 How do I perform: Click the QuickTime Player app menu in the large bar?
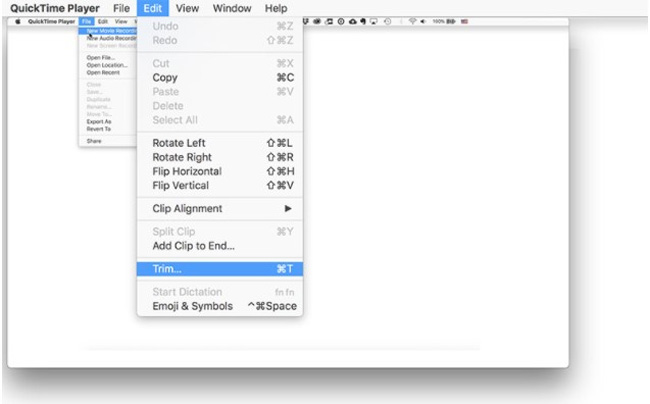pyautogui.click(x=55, y=8)
